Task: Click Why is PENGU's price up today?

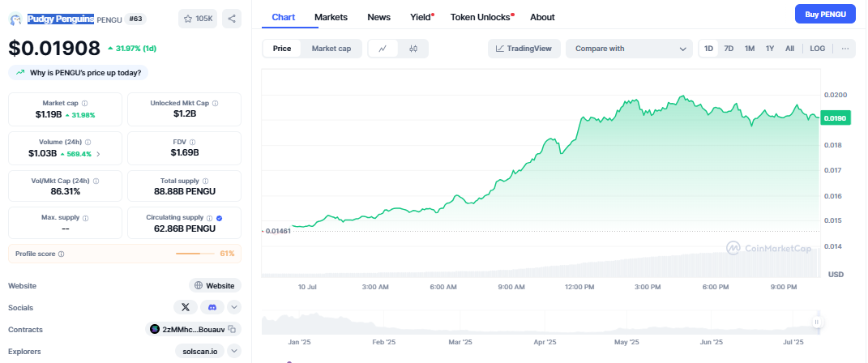Action: tap(78, 72)
